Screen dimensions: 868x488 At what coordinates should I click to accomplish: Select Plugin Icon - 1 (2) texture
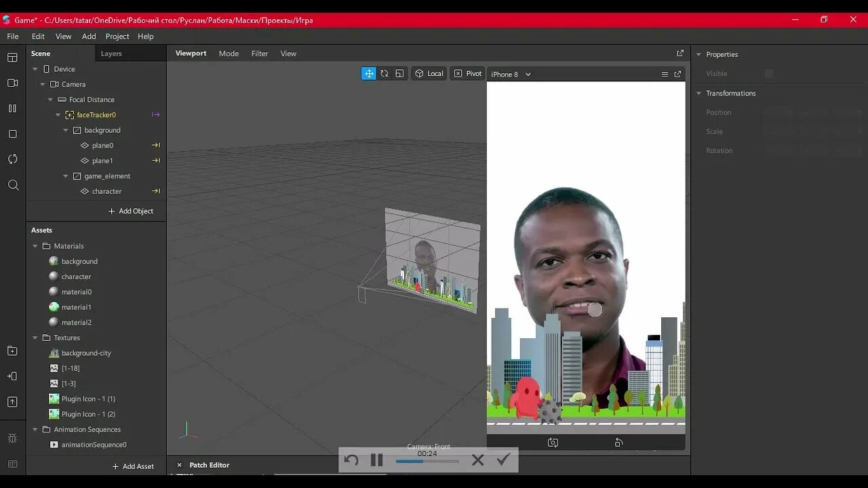(x=88, y=414)
